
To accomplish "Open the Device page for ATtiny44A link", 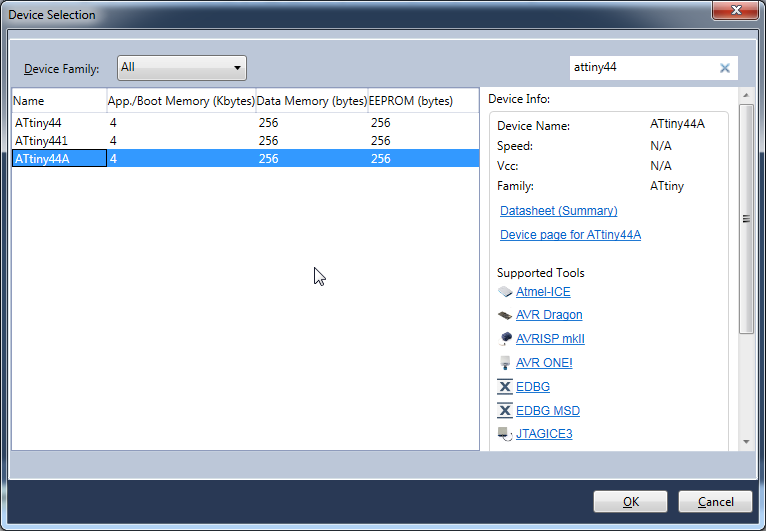I will pos(570,234).
